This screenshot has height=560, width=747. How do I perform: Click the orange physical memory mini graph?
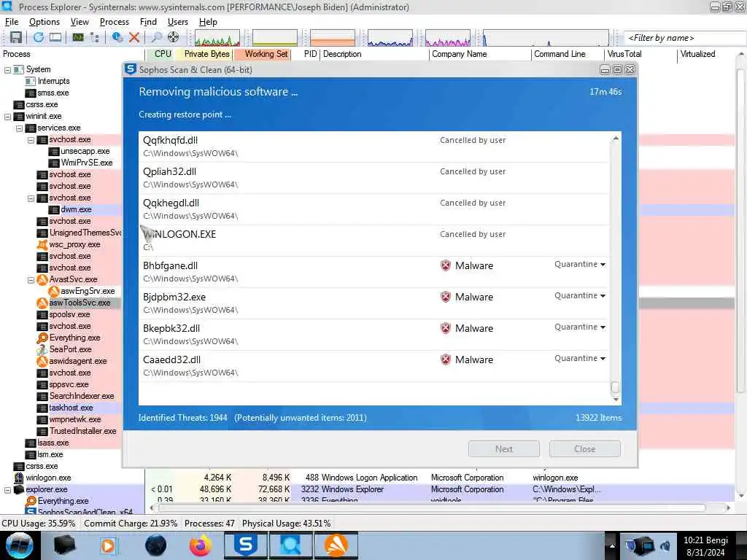(x=333, y=38)
